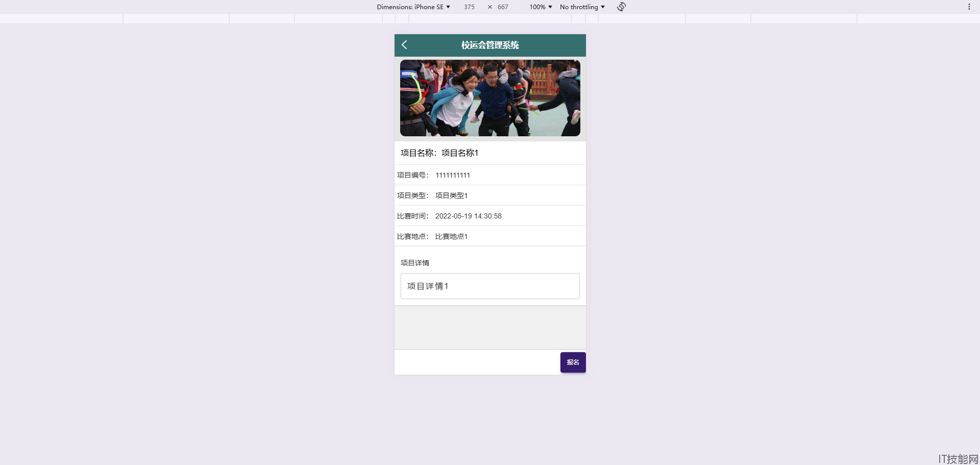Click the 比赛地点： label

[413, 236]
